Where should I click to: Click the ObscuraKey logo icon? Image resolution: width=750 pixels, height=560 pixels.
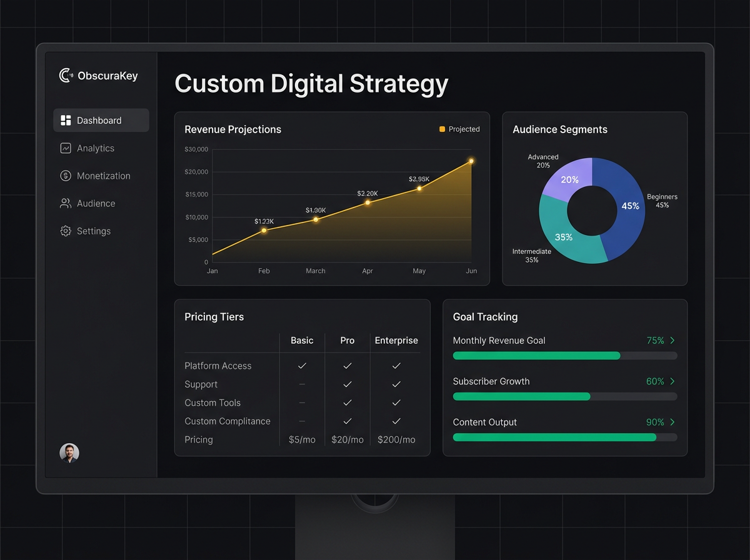click(65, 75)
